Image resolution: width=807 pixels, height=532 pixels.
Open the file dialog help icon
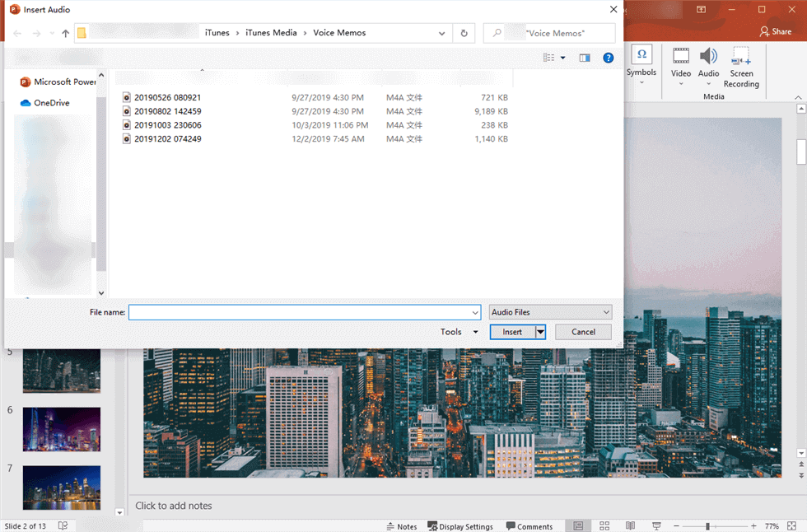(608, 58)
